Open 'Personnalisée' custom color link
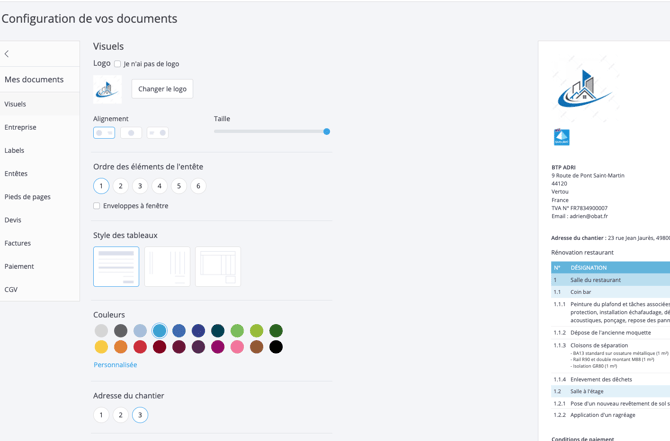670x441 pixels. 115,365
